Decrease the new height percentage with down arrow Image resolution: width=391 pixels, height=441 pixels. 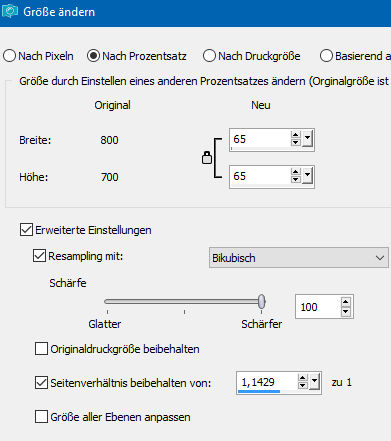tap(295, 179)
